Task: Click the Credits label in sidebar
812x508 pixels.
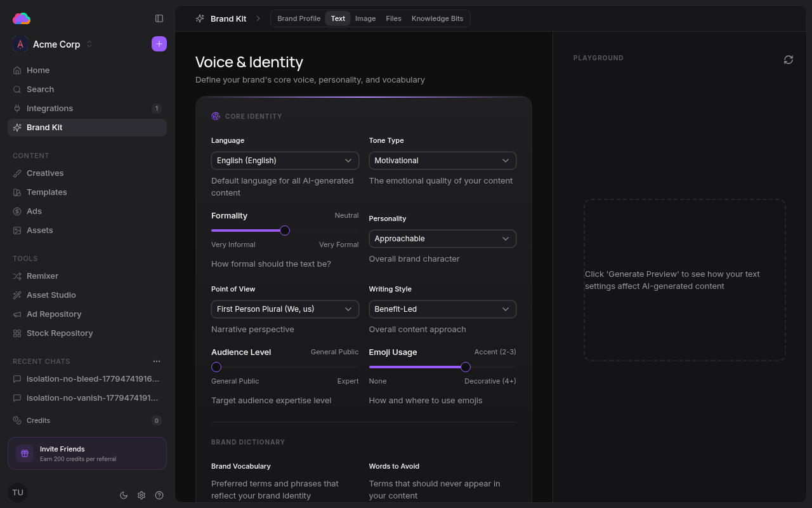Action: [x=38, y=420]
